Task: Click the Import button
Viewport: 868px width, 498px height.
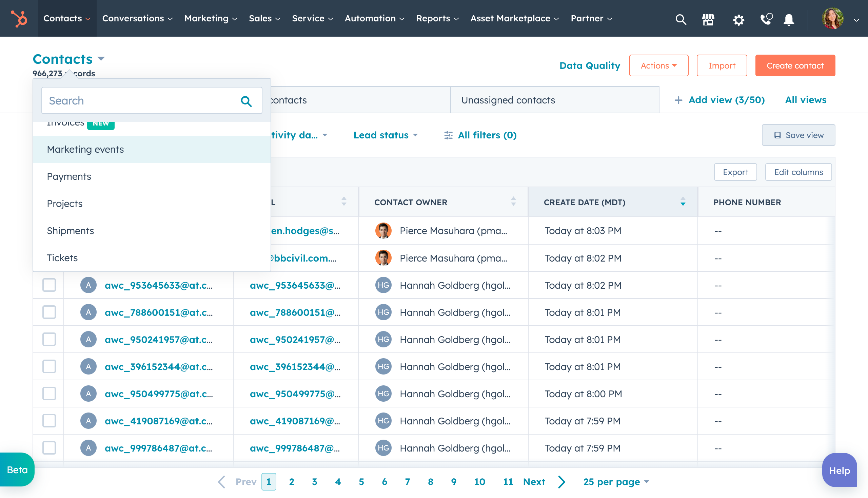Action: [721, 65]
